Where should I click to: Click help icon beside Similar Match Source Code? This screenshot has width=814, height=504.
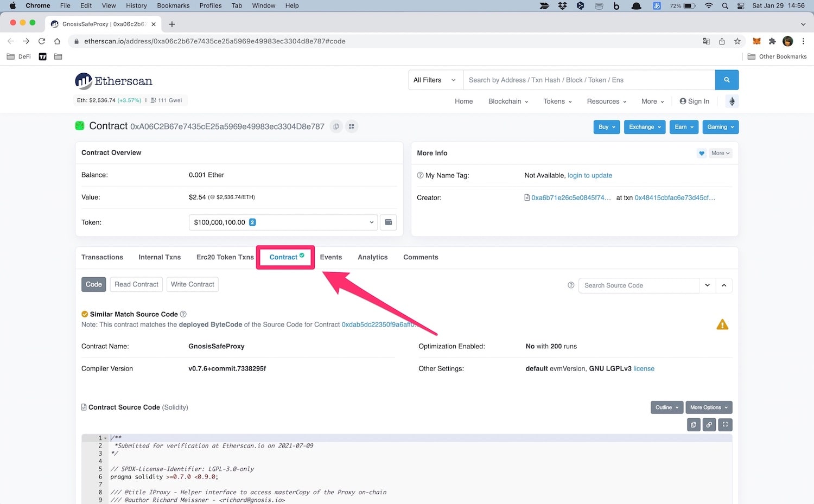[183, 314]
